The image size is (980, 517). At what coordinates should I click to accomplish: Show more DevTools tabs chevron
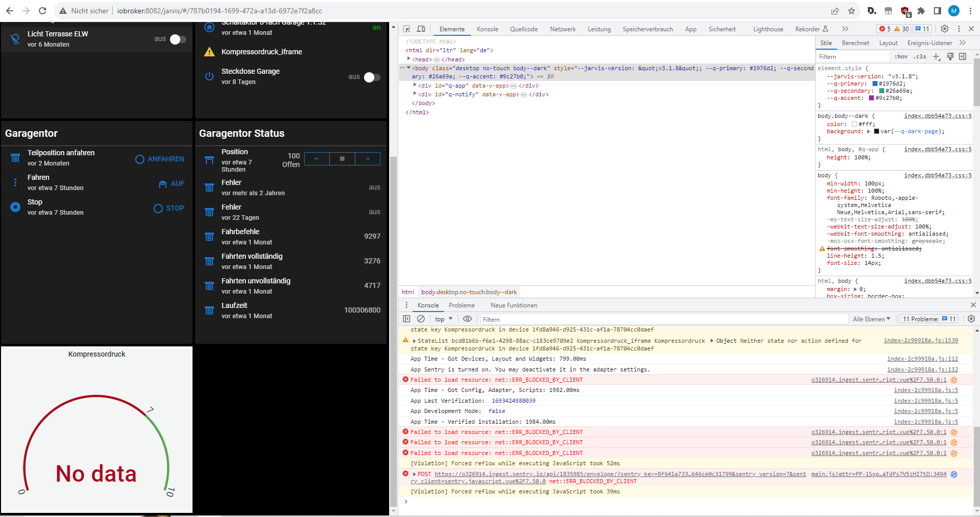point(845,29)
